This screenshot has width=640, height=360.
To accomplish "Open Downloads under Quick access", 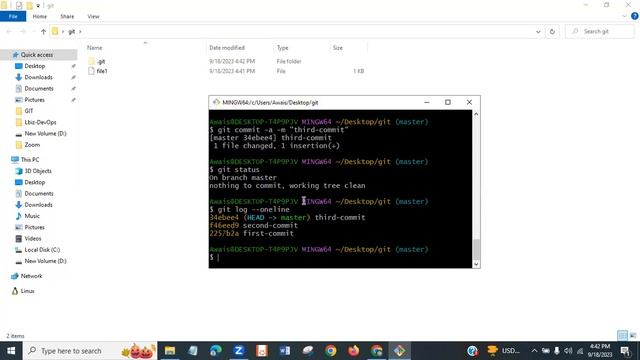I will pos(38,77).
